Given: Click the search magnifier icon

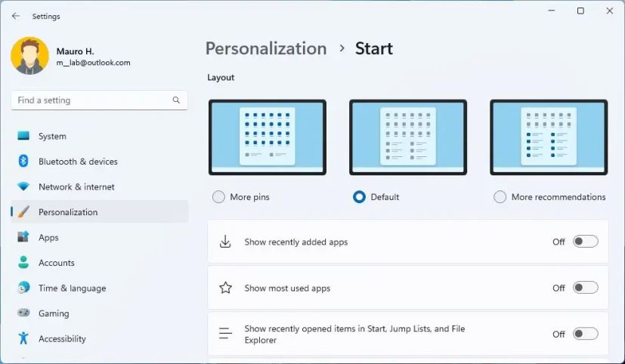Looking at the screenshot, I should [176, 100].
